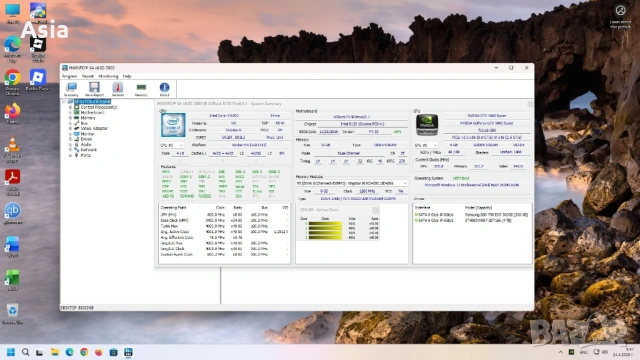The image size is (640, 360).
Task: Select Monitor in the tree
Action: coord(87,134)
